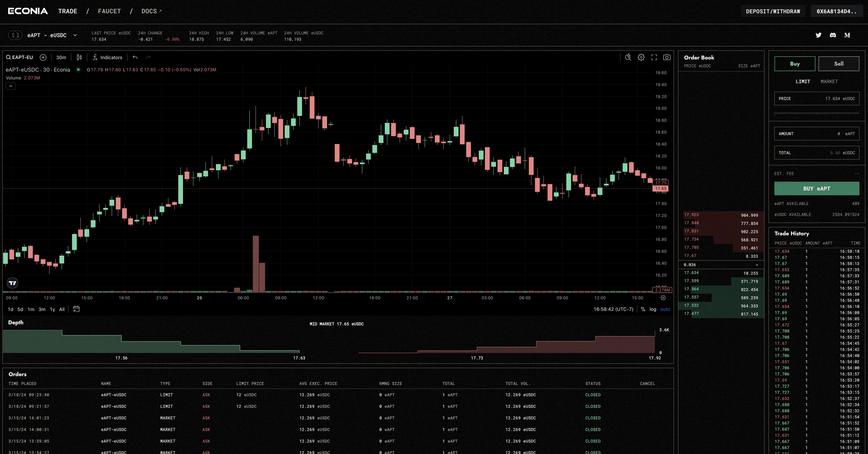Click the PRICE input field
This screenshot has width=868, height=454.
pos(817,99)
